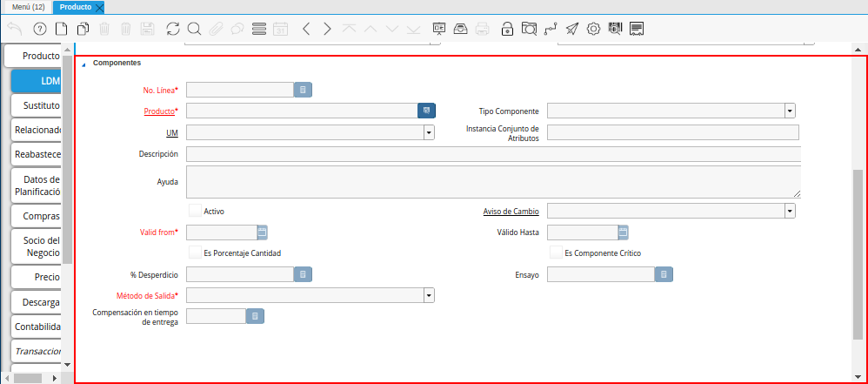The image size is (868, 384).
Task: Click inside the Ayuda text area
Action: click(x=493, y=182)
